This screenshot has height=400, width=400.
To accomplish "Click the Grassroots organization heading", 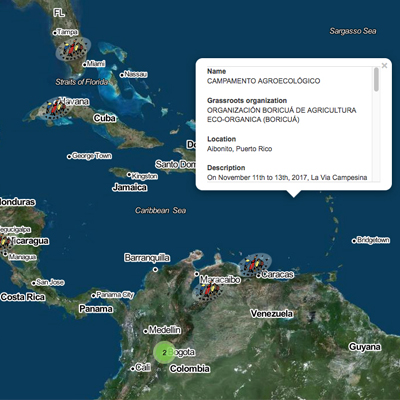I will [247, 101].
